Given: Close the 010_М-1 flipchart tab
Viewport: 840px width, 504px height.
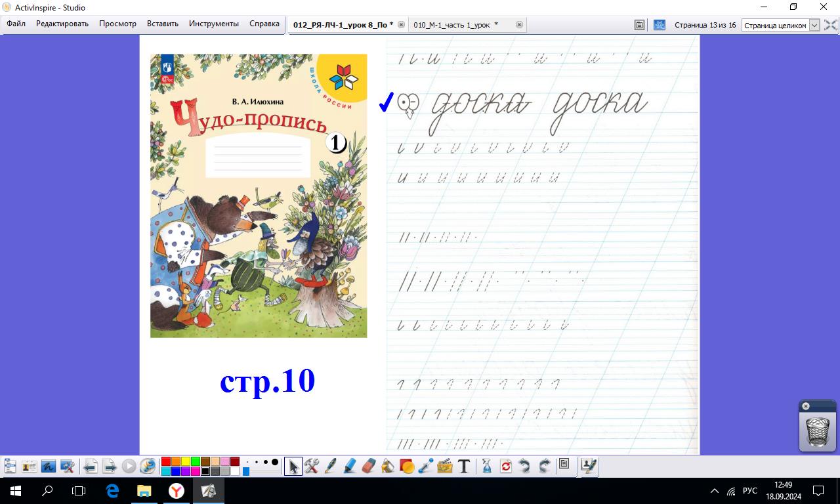Looking at the screenshot, I should 519,25.
